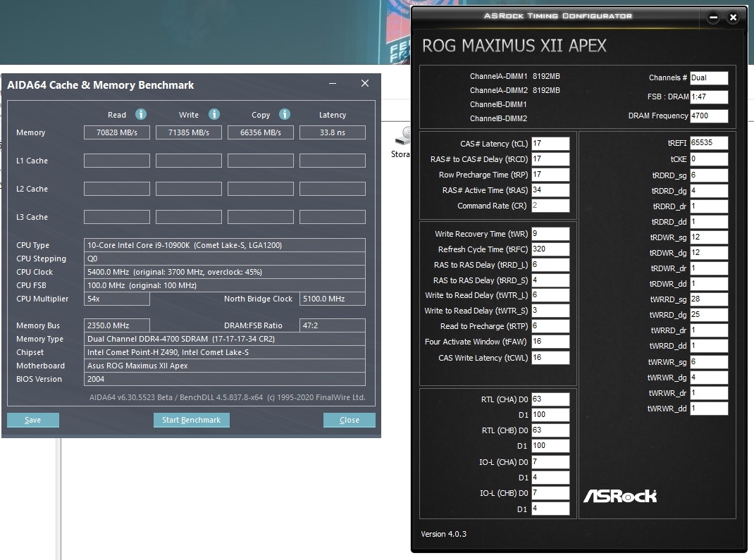Select the tREFI value field
The width and height of the screenshot is (754, 560).
(x=709, y=143)
